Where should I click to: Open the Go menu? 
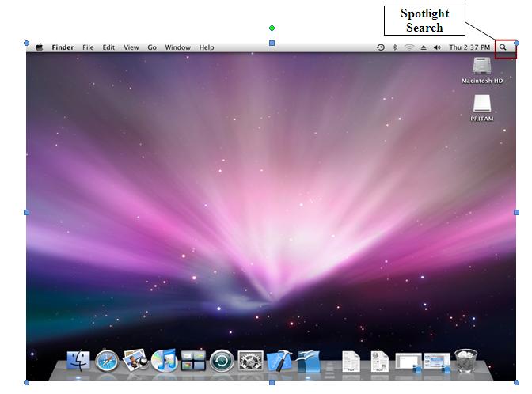click(x=152, y=47)
